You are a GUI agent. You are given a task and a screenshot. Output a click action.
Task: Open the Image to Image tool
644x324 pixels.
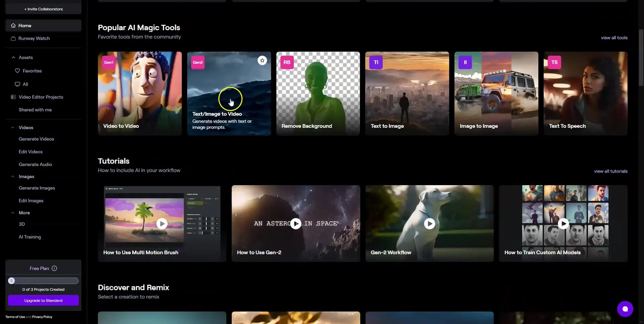click(496, 93)
